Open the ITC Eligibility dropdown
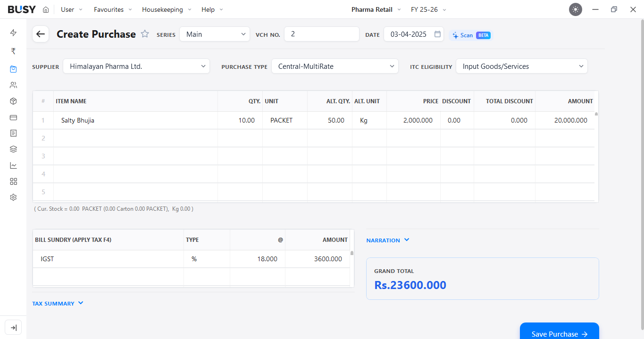644x339 pixels. [522, 66]
